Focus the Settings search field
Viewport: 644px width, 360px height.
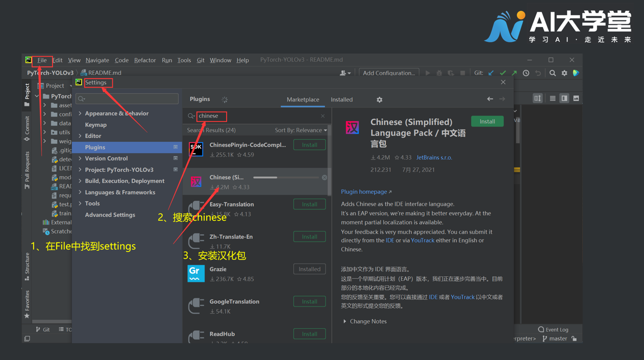pyautogui.click(x=127, y=98)
